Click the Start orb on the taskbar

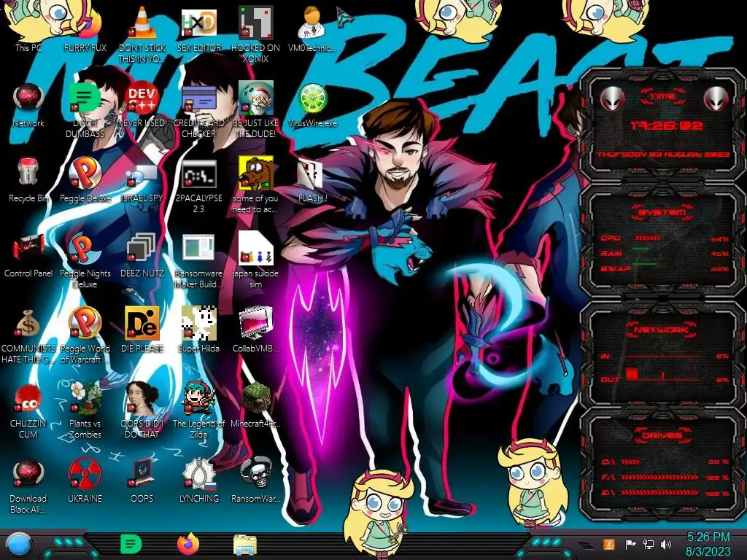[x=18, y=545]
